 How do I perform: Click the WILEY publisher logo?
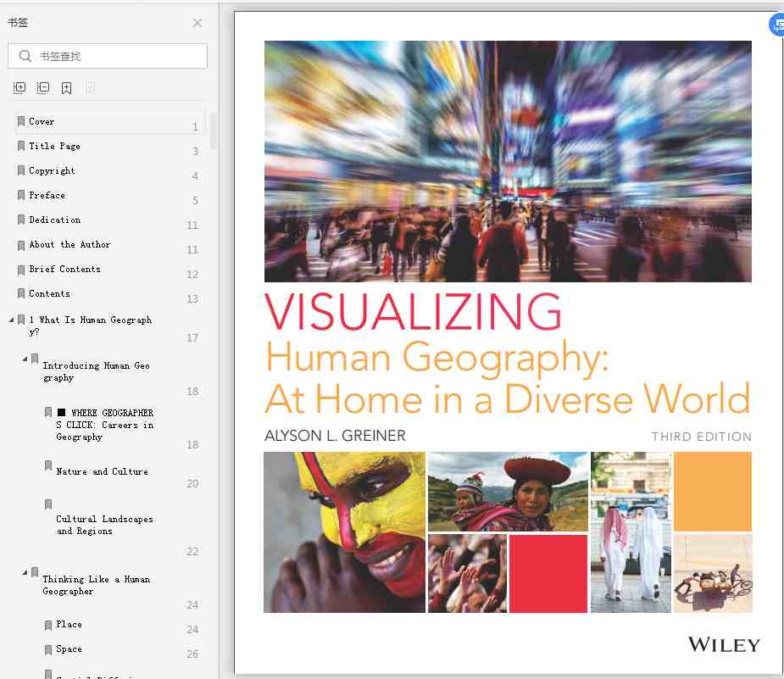(724, 644)
